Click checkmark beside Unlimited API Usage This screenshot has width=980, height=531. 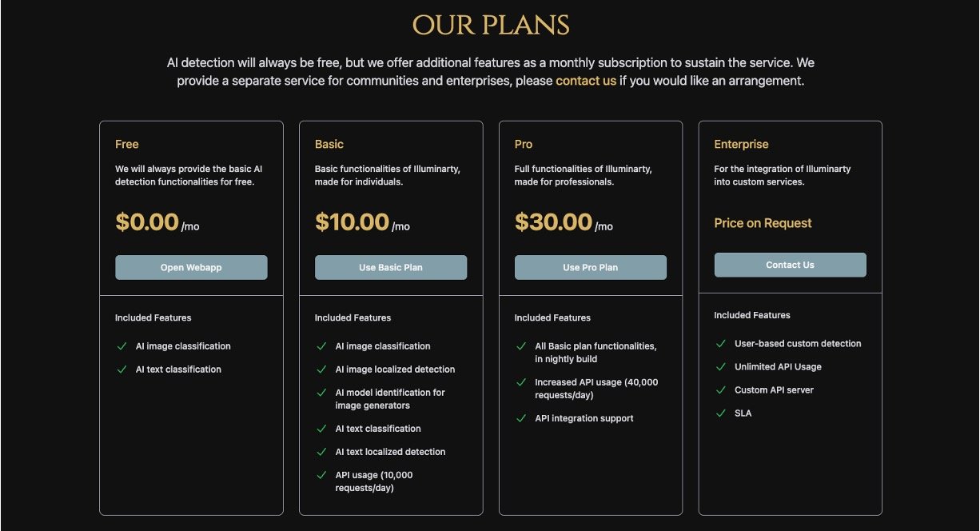[x=722, y=367]
